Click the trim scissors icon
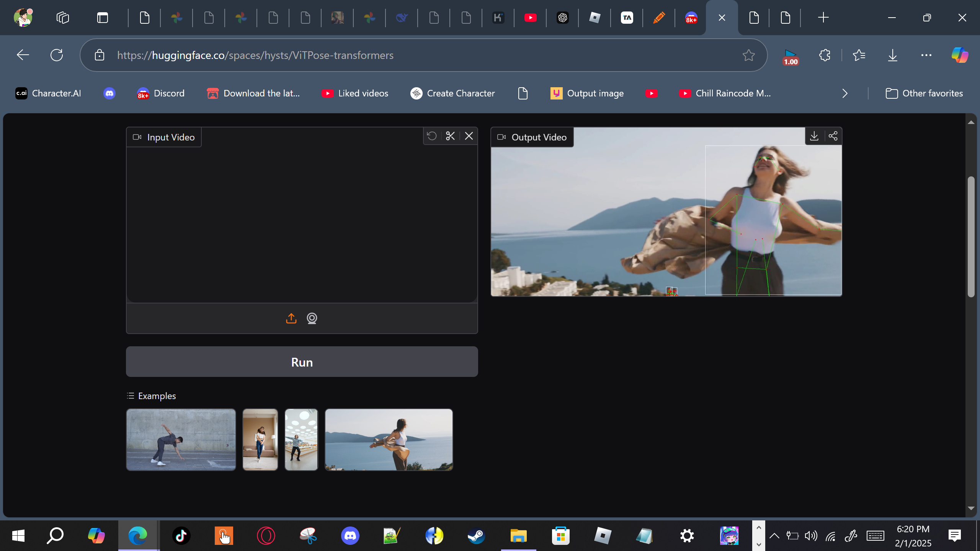Image resolution: width=980 pixels, height=551 pixels. [450, 136]
